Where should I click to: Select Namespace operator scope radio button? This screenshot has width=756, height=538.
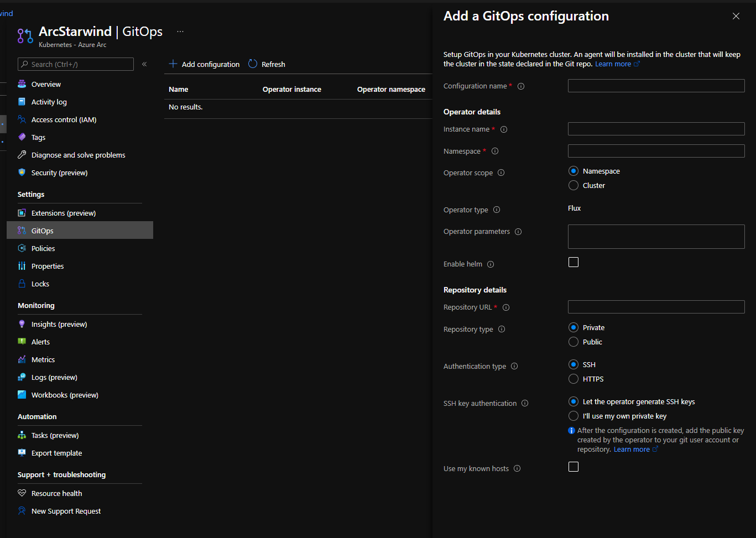[573, 171]
